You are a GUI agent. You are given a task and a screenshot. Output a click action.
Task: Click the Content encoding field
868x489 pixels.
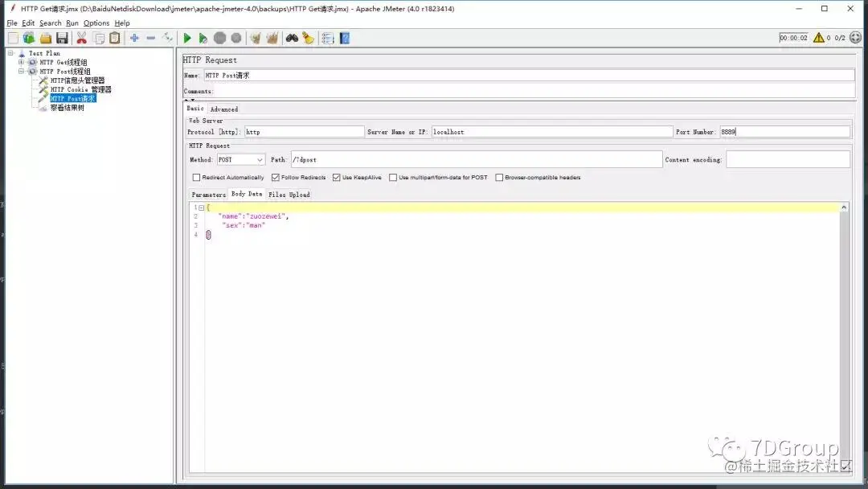(x=788, y=159)
